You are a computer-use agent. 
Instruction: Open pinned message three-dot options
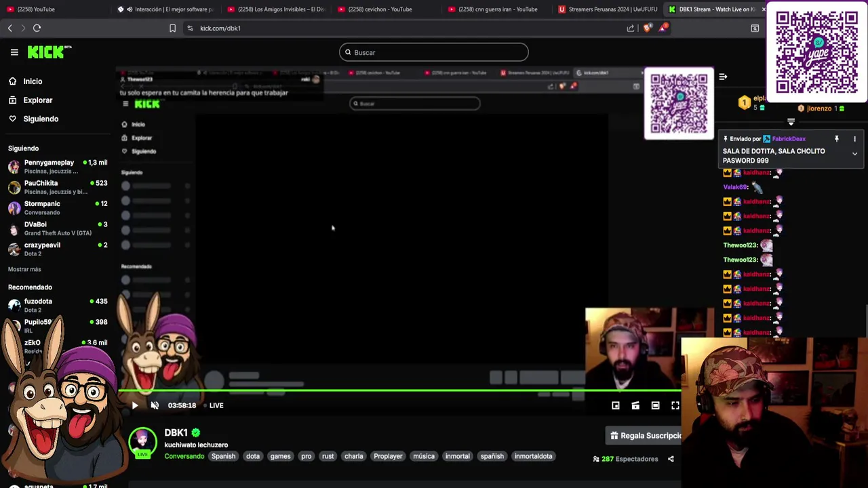854,139
